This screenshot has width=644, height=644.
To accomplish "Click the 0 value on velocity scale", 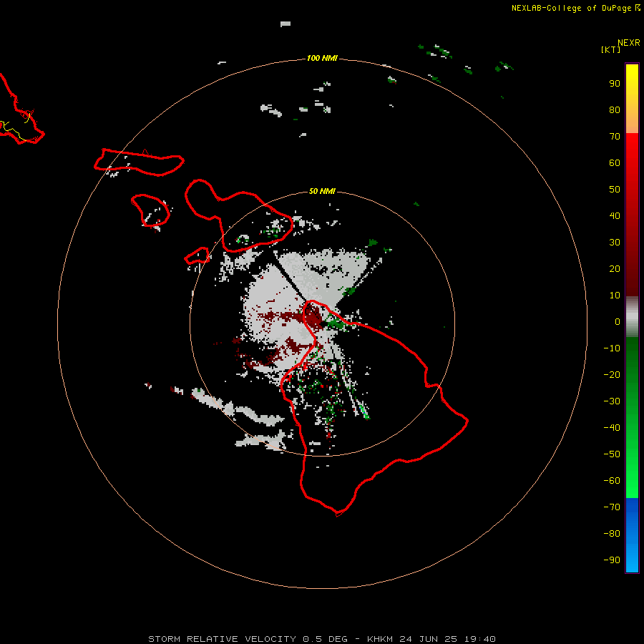I will click(x=618, y=322).
